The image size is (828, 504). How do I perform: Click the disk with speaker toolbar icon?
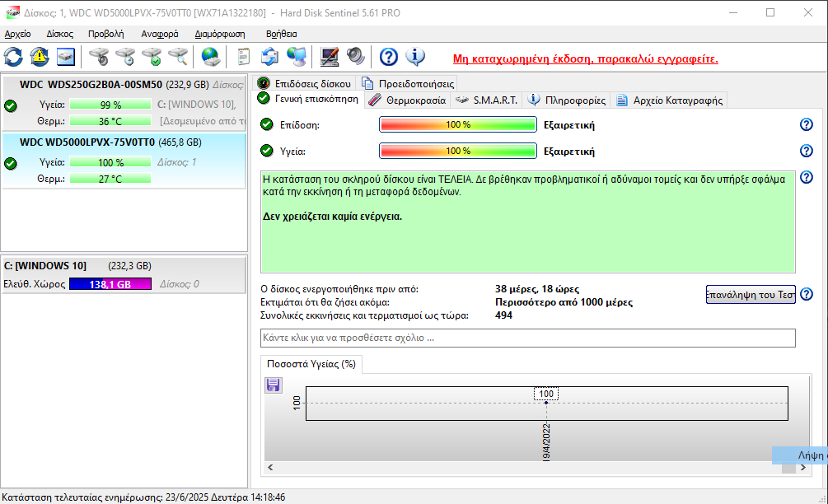(x=99, y=57)
